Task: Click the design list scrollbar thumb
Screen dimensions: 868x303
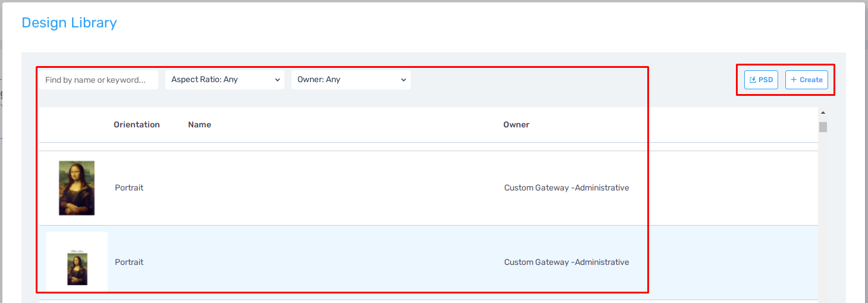Action: pos(823,127)
